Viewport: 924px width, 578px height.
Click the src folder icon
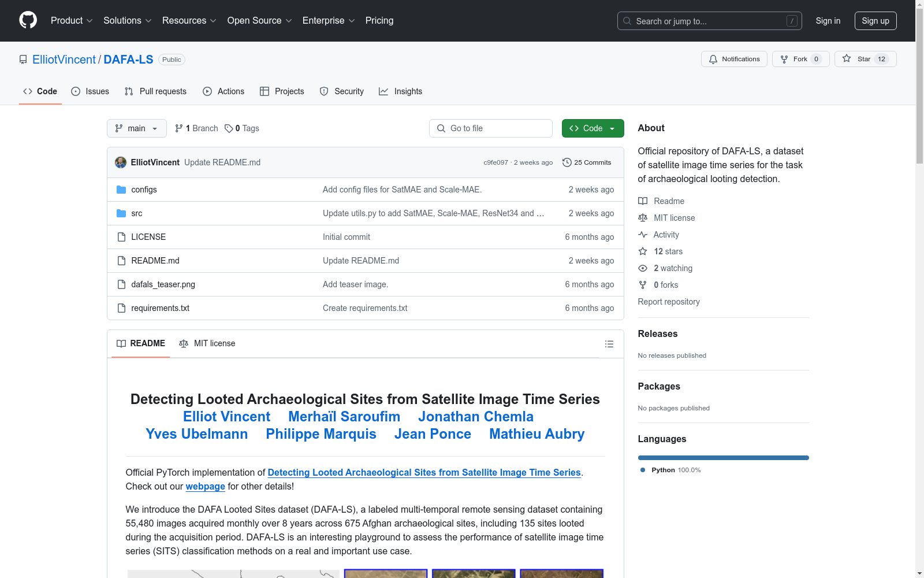(x=121, y=213)
